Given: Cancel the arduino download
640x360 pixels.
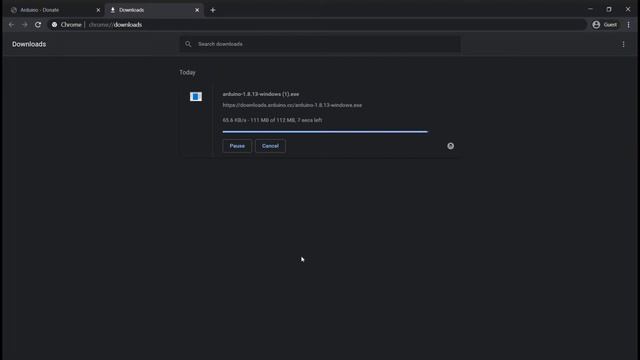Looking at the screenshot, I should coord(270,146).
